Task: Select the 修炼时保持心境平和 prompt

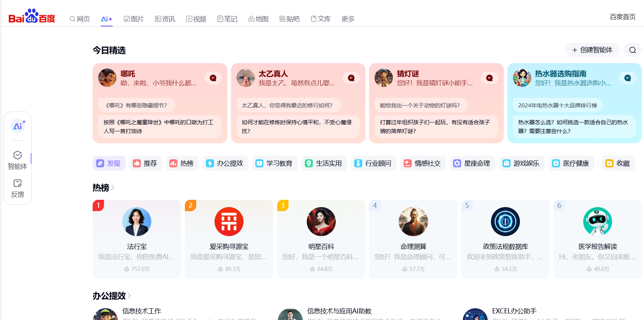Action: pyautogui.click(x=298, y=127)
